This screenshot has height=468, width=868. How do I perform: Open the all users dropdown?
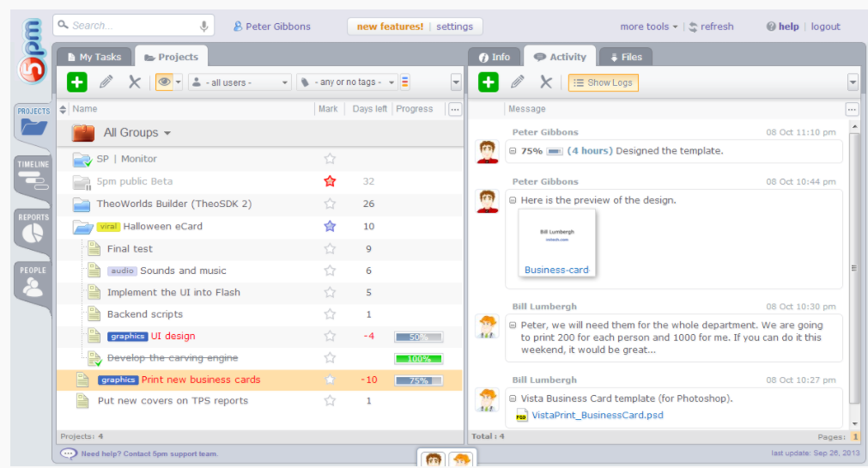coord(240,82)
